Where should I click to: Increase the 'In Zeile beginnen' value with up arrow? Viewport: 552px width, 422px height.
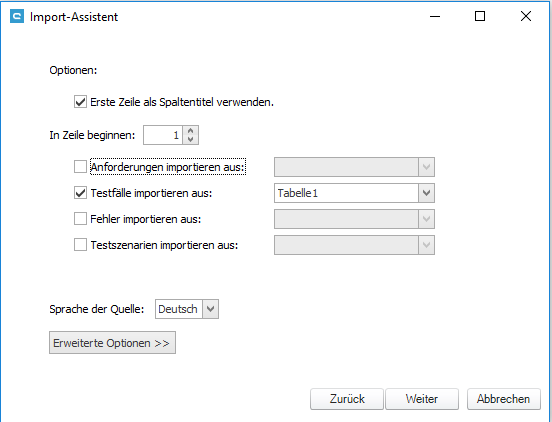pos(190,131)
